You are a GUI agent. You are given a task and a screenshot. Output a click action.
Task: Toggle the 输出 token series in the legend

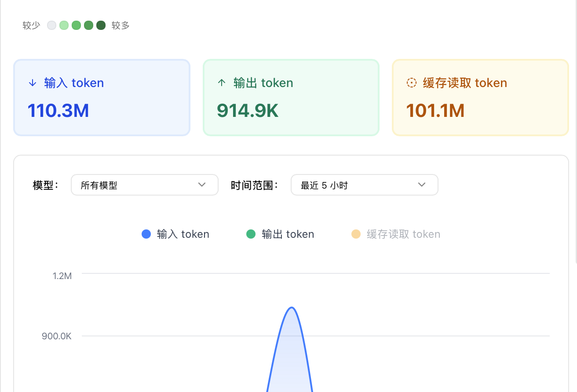(x=280, y=234)
